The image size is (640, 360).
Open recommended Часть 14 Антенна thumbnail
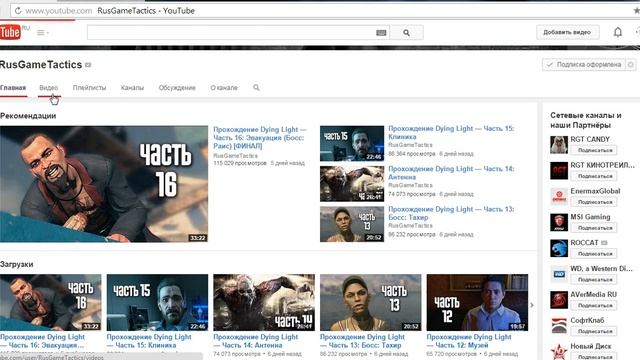tap(352, 184)
